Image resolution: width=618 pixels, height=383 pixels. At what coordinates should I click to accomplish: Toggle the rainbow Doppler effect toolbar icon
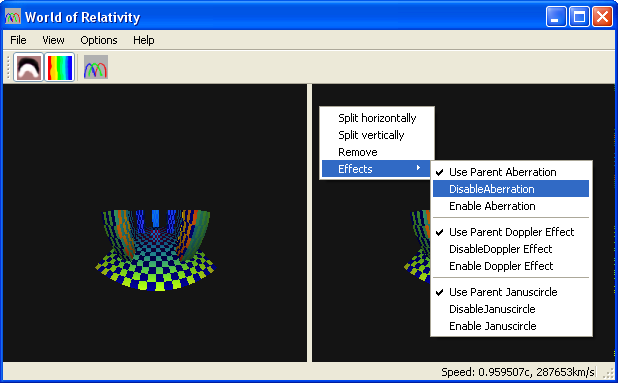point(60,67)
